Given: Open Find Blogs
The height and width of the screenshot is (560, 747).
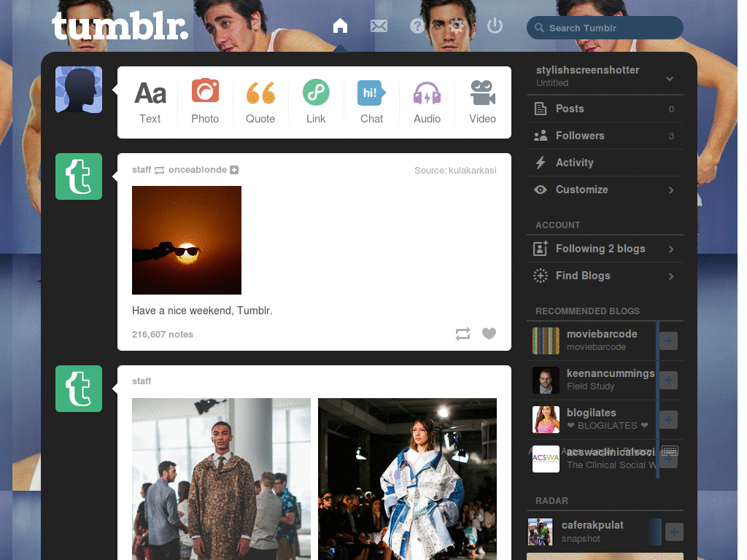Looking at the screenshot, I should 605,276.
